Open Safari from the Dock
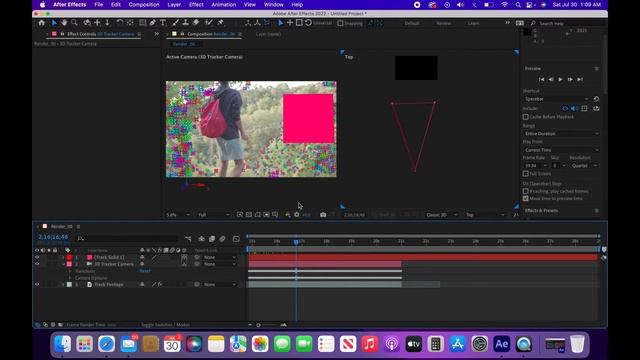 [x=106, y=344]
